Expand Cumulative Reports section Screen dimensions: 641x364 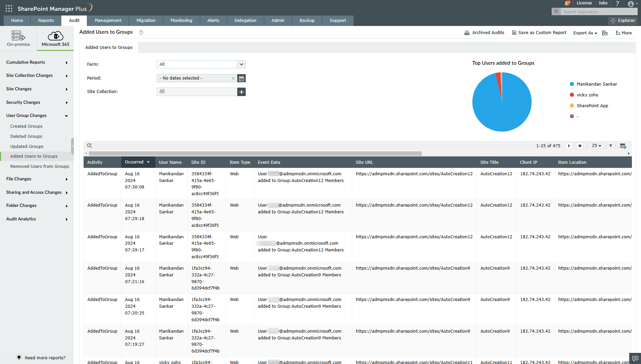(x=37, y=62)
